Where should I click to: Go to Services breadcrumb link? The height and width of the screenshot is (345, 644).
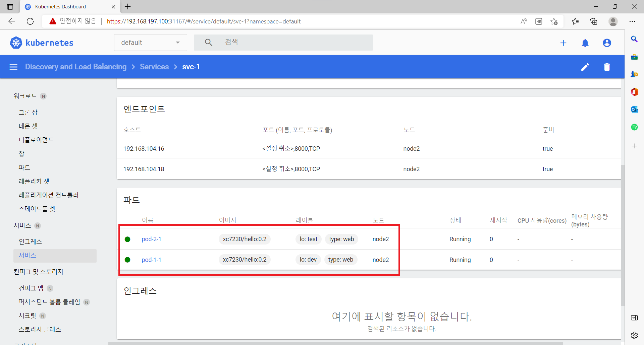[x=154, y=67]
